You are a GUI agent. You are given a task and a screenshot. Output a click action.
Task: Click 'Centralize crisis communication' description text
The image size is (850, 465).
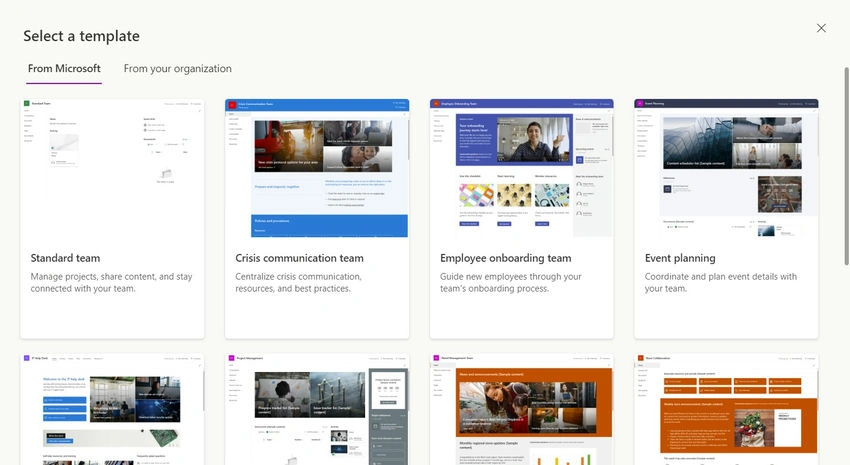tap(298, 282)
